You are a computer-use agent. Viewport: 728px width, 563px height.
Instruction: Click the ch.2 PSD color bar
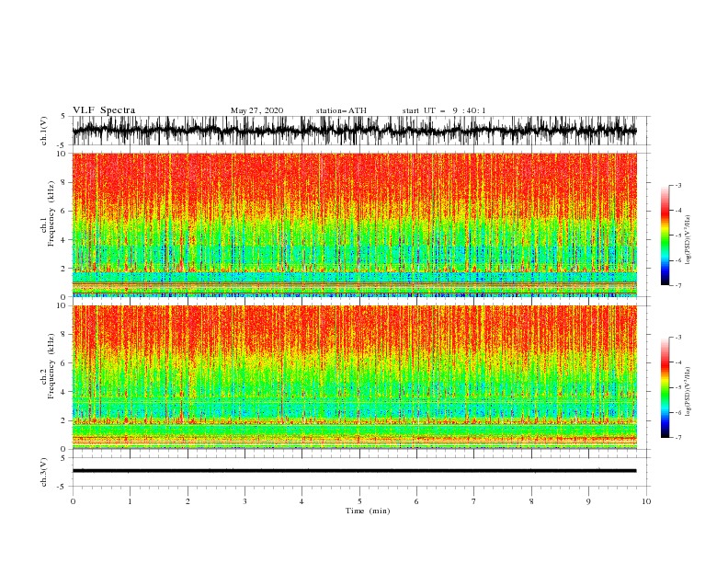click(x=665, y=387)
